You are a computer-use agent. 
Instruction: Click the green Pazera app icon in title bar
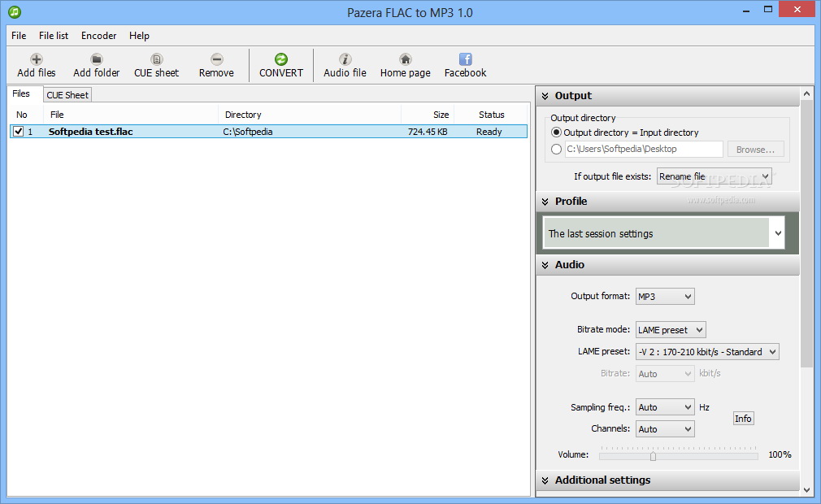pos(15,11)
